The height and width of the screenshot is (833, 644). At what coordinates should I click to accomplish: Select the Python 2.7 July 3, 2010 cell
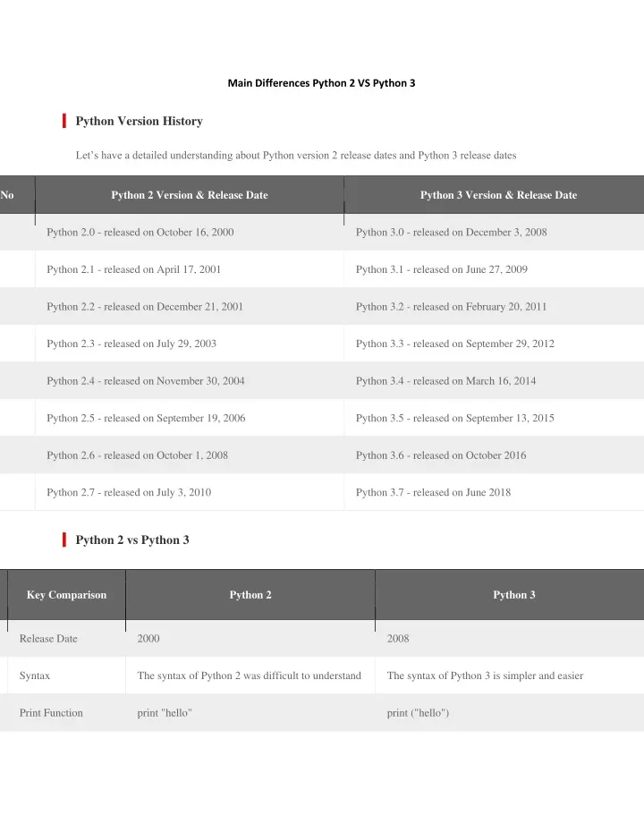[190, 492]
